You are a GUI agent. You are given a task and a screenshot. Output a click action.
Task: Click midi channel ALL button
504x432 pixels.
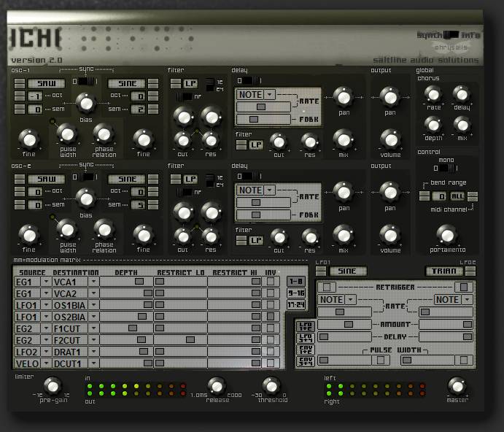coord(457,196)
